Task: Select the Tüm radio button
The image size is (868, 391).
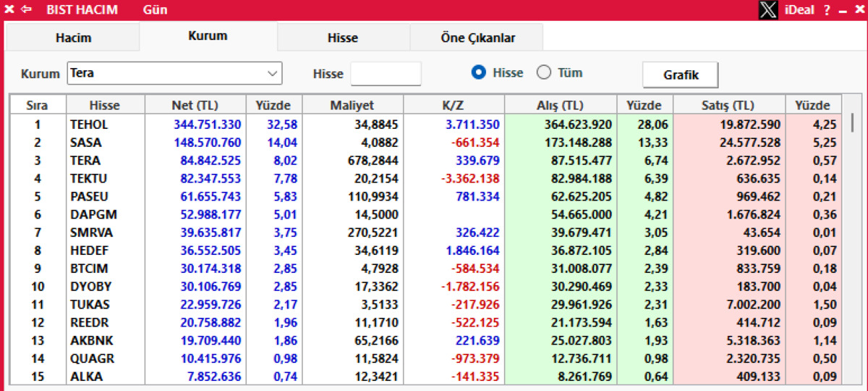Action: (544, 72)
